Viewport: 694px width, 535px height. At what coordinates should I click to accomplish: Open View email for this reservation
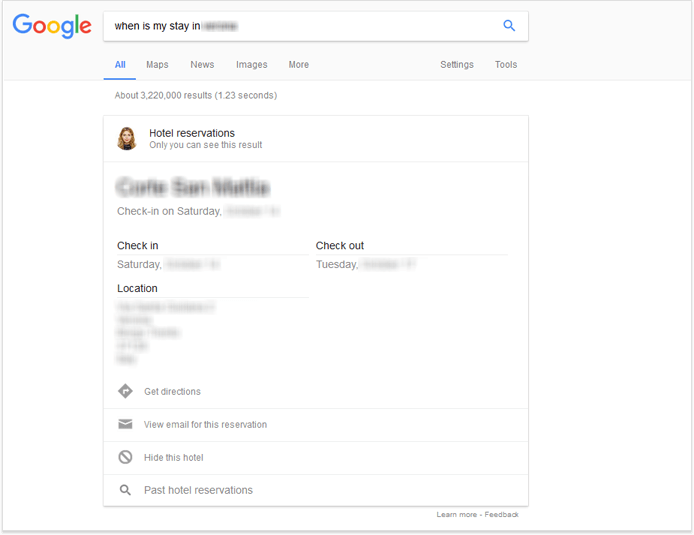point(205,424)
